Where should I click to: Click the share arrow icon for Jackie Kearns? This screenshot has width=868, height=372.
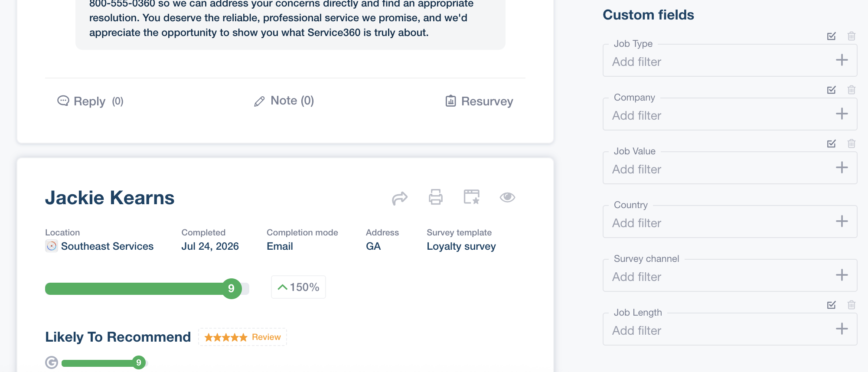tap(399, 198)
